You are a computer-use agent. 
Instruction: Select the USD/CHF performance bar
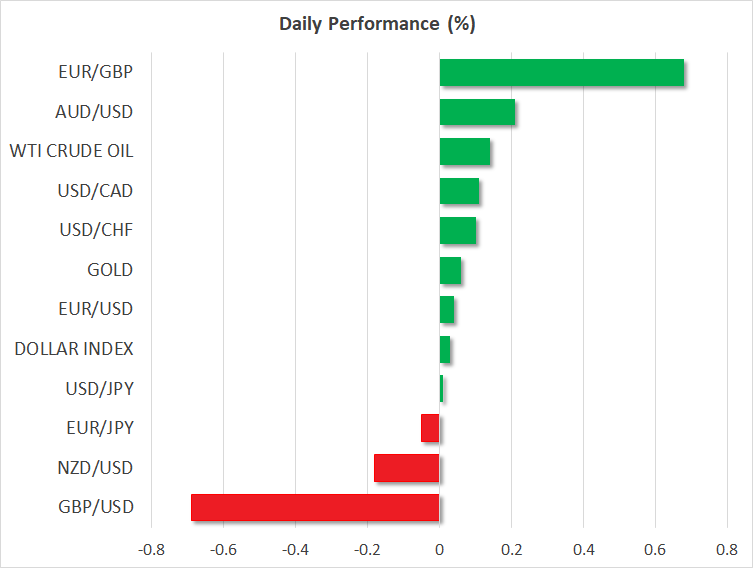pyautogui.click(x=457, y=230)
